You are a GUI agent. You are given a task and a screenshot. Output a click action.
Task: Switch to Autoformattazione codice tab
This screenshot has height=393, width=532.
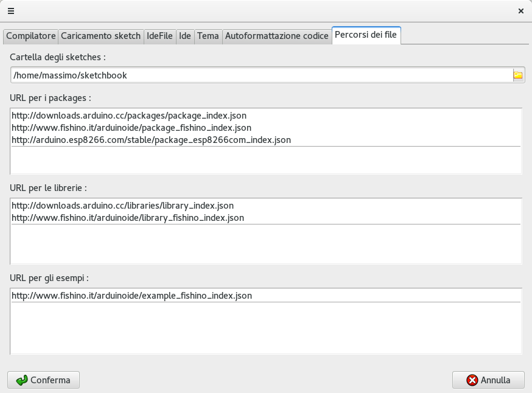(x=277, y=36)
